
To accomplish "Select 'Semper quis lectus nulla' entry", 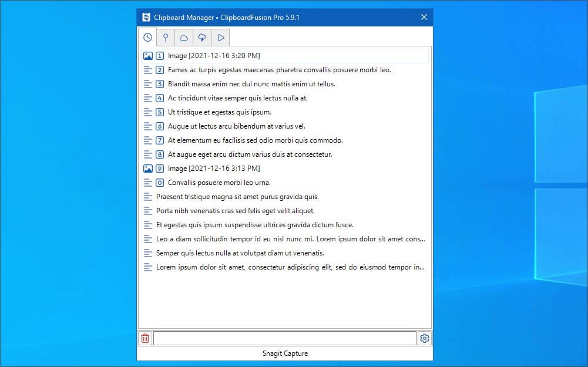I will point(240,253).
